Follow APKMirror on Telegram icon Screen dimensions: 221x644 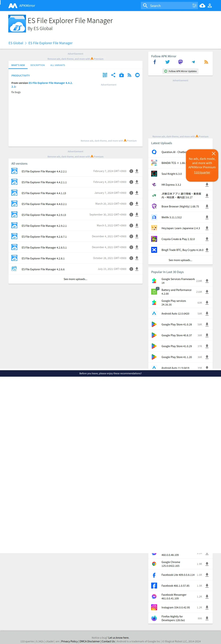193,62
